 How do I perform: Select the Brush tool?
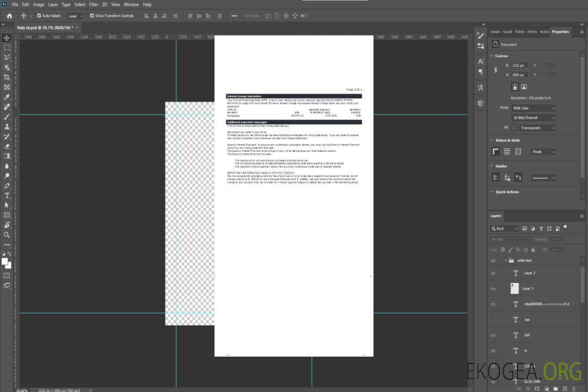pyautogui.click(x=7, y=117)
